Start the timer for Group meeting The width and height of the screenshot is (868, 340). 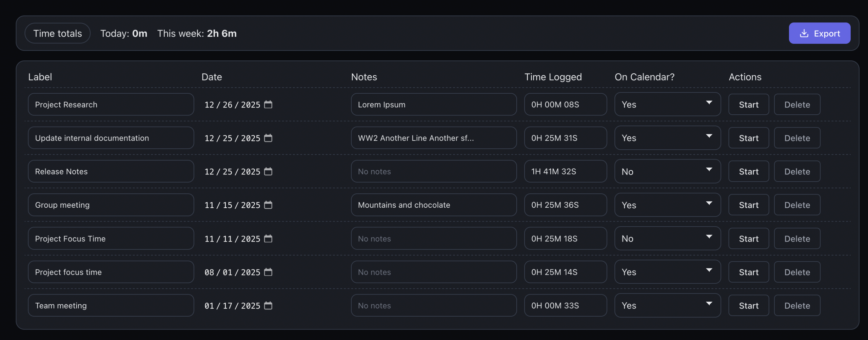click(x=748, y=205)
